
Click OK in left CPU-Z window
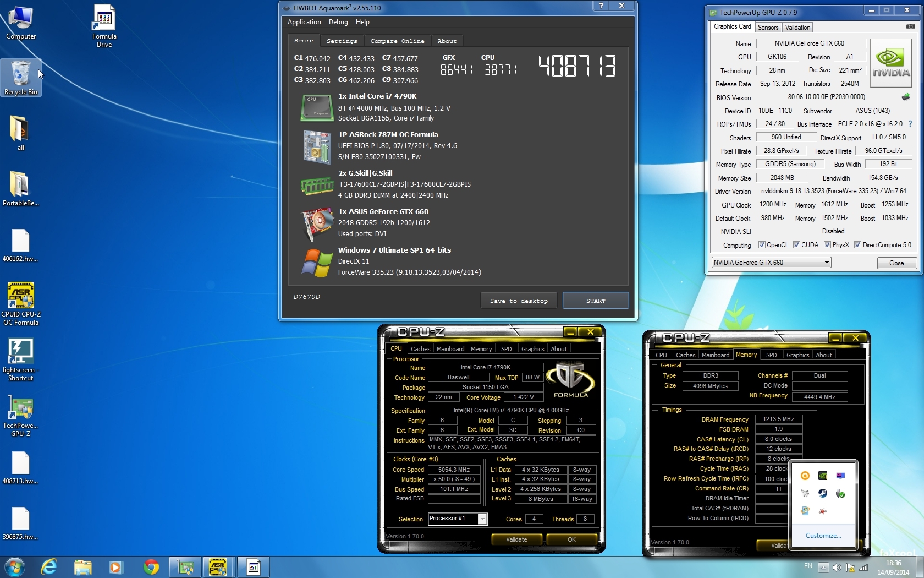(571, 539)
